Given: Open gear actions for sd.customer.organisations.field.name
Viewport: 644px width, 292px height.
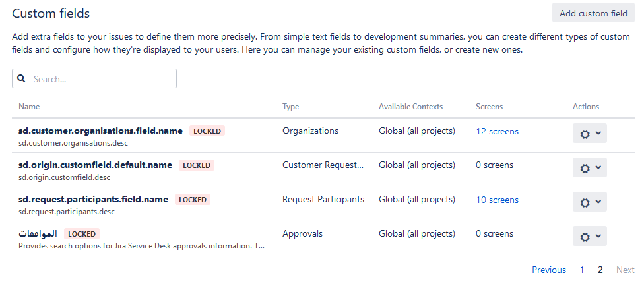Looking at the screenshot, I should point(589,133).
